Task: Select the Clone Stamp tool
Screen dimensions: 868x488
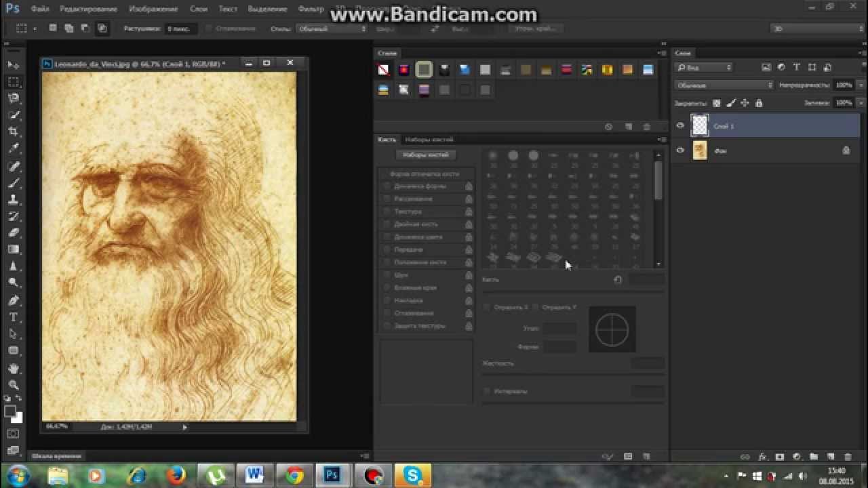Action: pyautogui.click(x=14, y=200)
